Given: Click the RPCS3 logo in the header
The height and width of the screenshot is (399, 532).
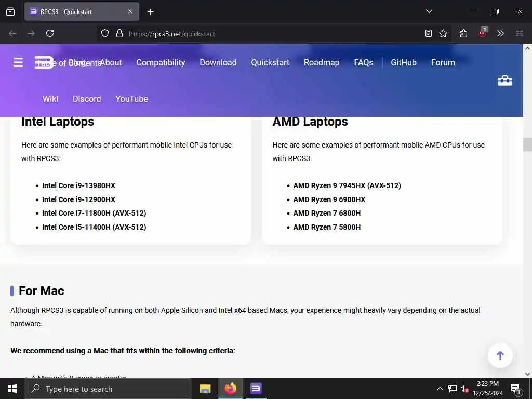Looking at the screenshot, I should [x=44, y=62].
